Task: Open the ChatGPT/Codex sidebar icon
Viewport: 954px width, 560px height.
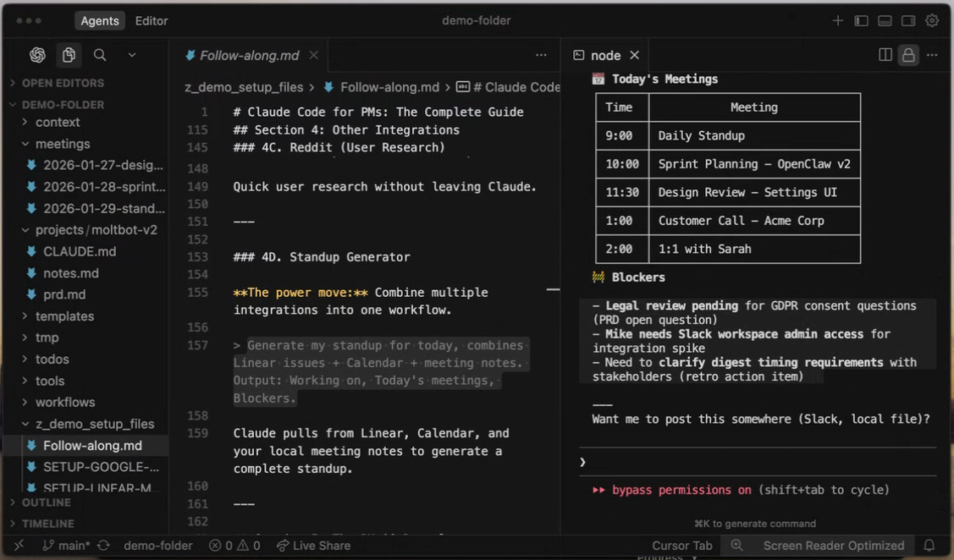Action: [x=38, y=55]
